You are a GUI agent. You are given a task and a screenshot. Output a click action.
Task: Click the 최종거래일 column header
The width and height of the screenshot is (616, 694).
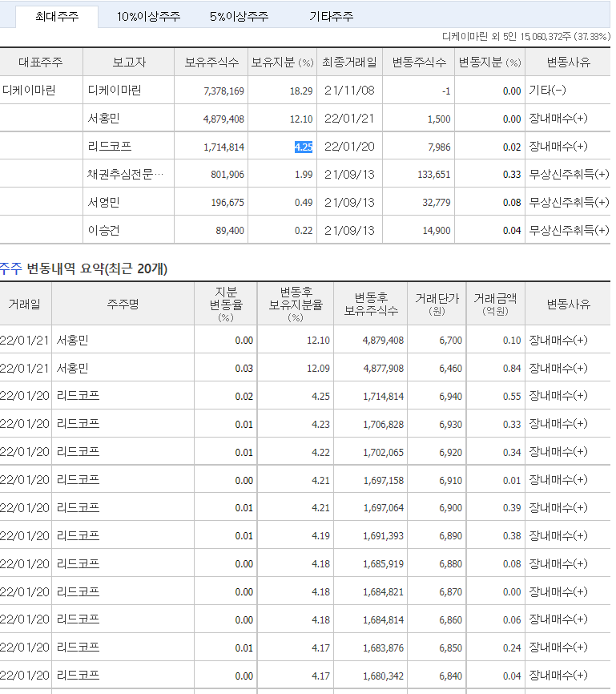[x=349, y=62]
